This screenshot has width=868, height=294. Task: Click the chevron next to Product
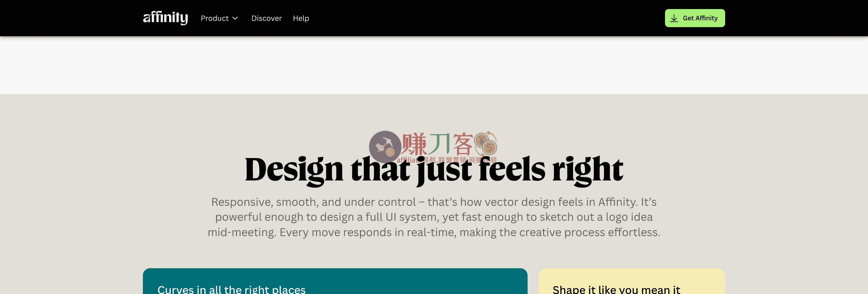coord(235,19)
